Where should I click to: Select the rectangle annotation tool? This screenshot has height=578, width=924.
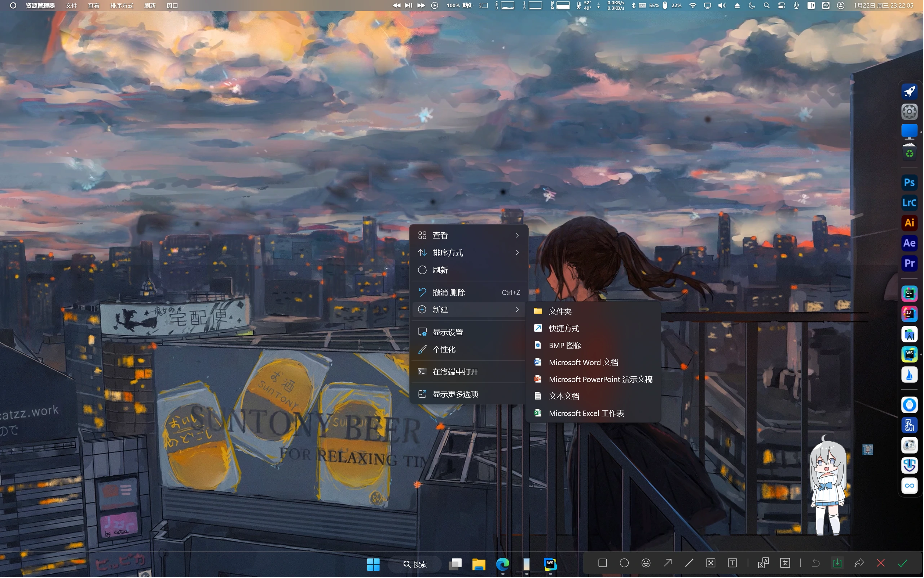(603, 563)
